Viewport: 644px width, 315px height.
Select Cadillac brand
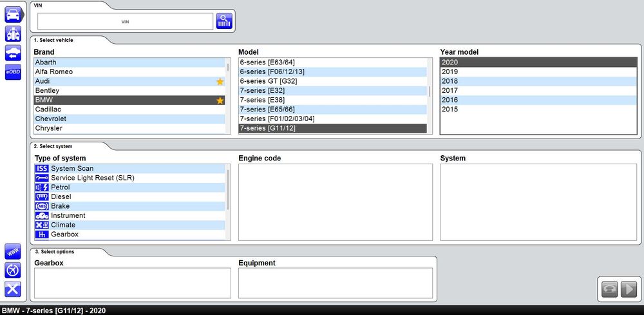click(x=129, y=110)
